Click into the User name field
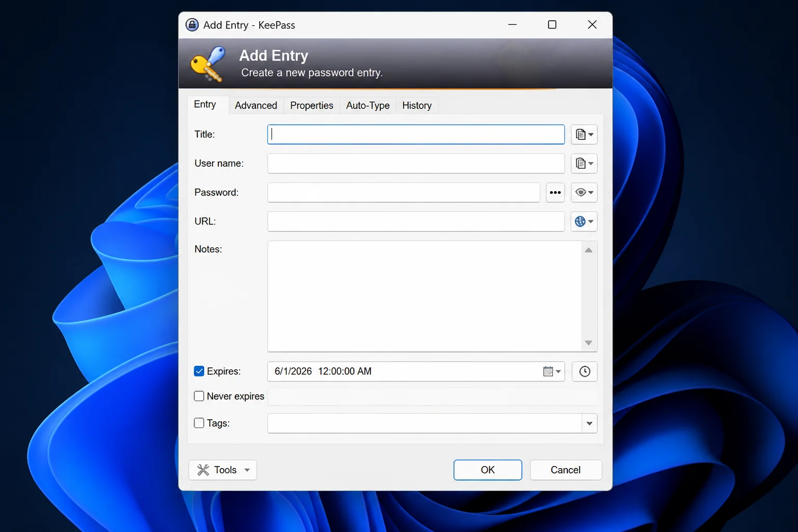The width and height of the screenshot is (798, 532). tap(416, 164)
